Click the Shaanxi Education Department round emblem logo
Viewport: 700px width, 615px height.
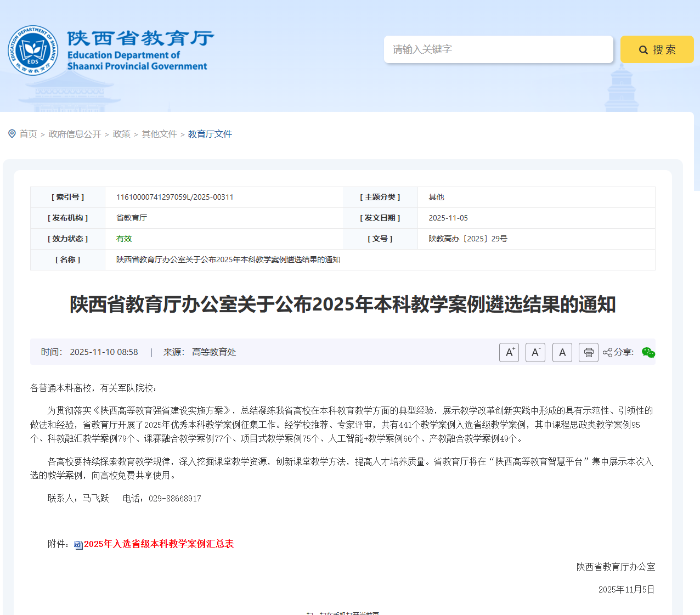[33, 50]
